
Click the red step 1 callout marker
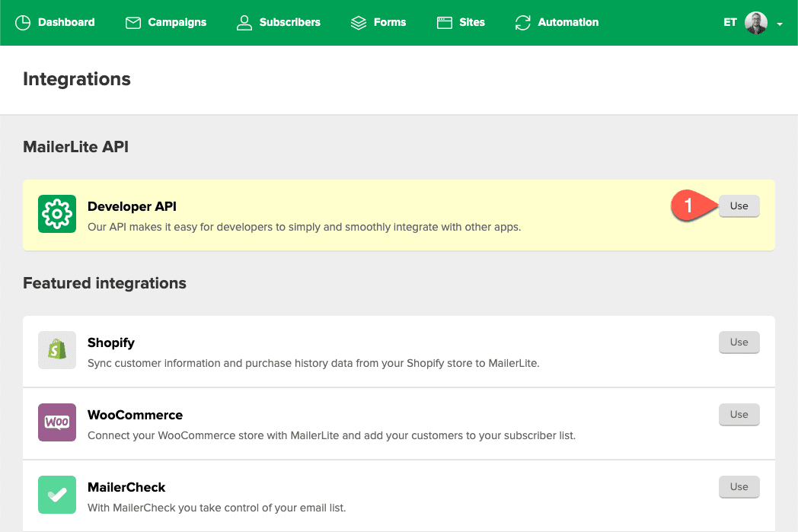[x=688, y=204]
